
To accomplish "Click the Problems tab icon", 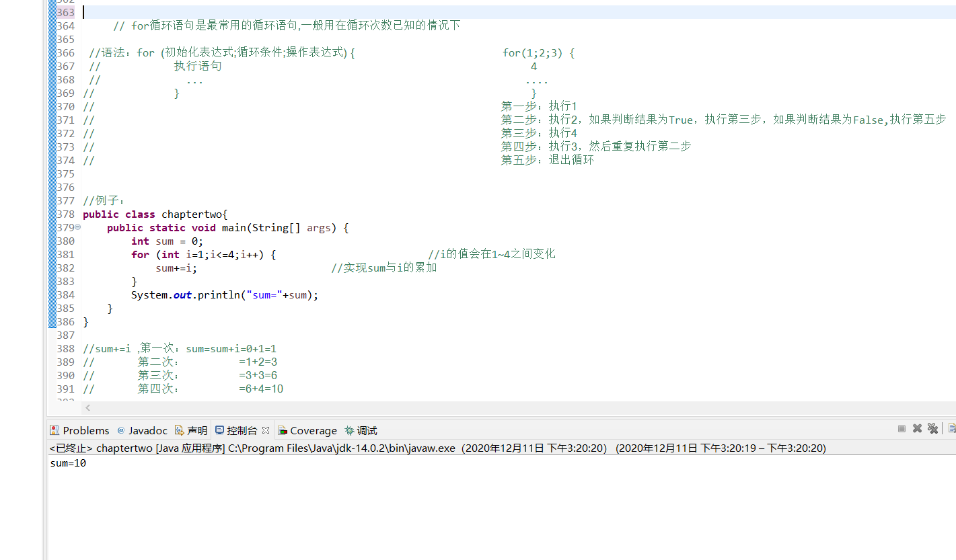I will click(x=54, y=430).
